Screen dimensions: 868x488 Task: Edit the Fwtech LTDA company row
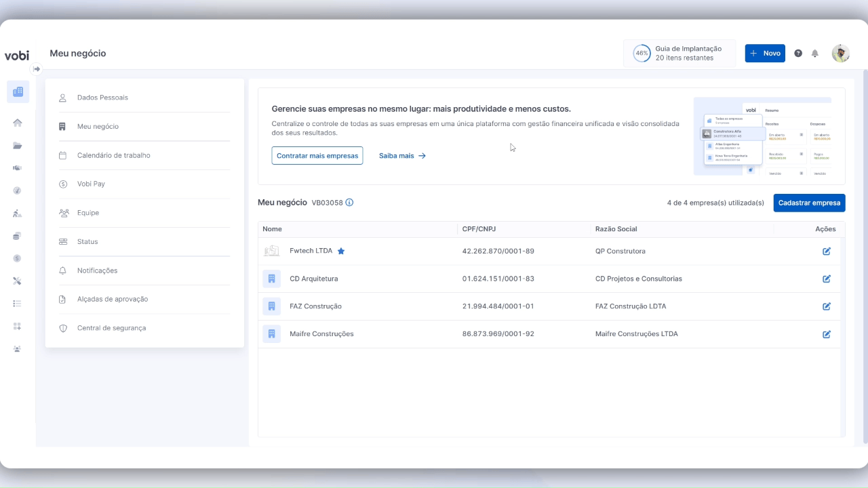pos(826,251)
